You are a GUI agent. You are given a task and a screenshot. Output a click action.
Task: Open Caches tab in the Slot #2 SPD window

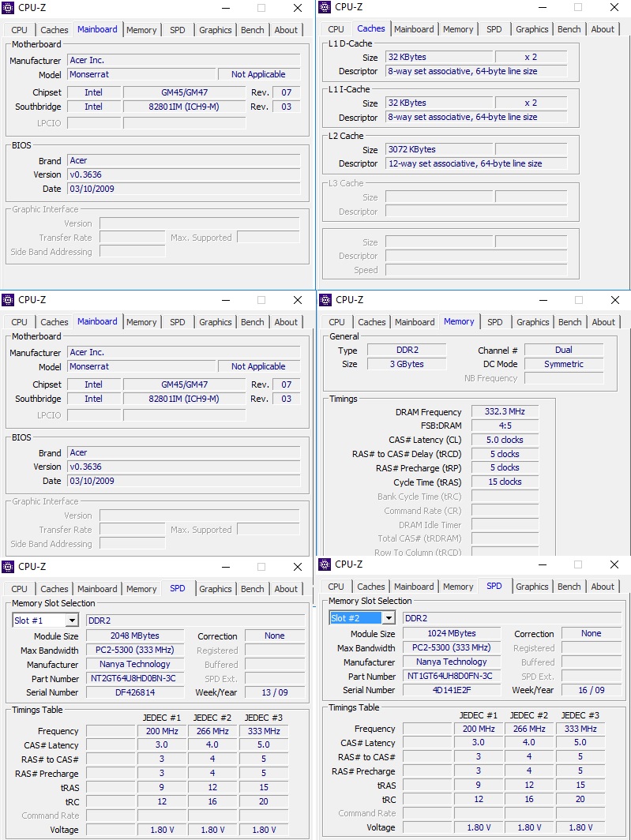pyautogui.click(x=371, y=587)
